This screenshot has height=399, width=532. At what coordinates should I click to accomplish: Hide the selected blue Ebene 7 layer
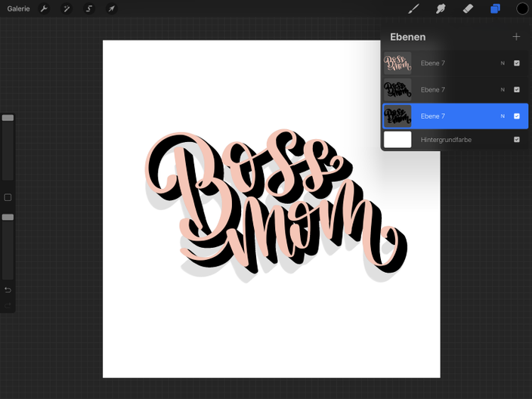pyautogui.click(x=517, y=116)
